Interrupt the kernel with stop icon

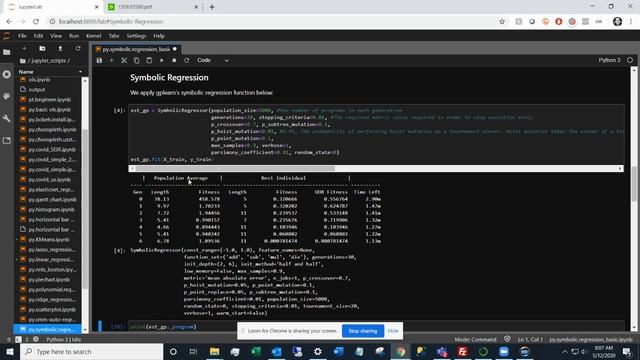click(174, 60)
